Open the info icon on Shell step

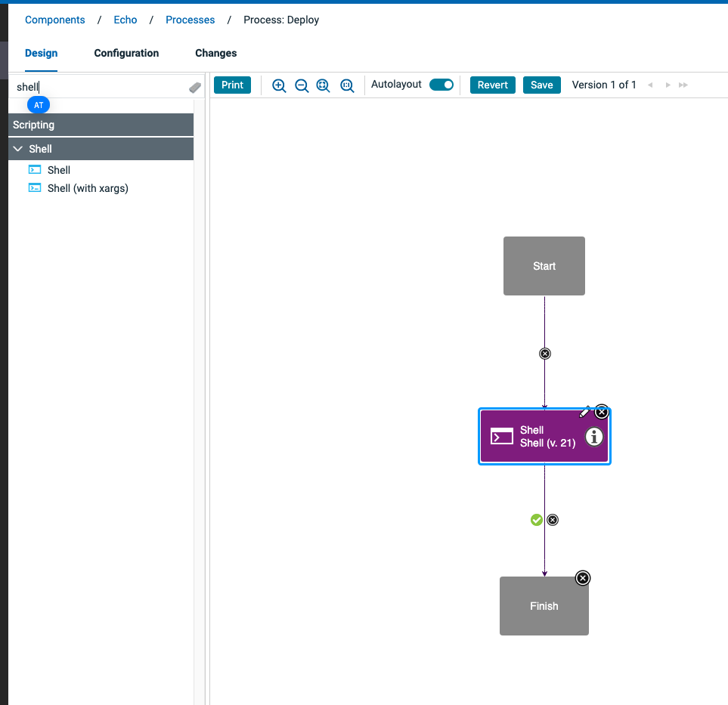(x=594, y=437)
